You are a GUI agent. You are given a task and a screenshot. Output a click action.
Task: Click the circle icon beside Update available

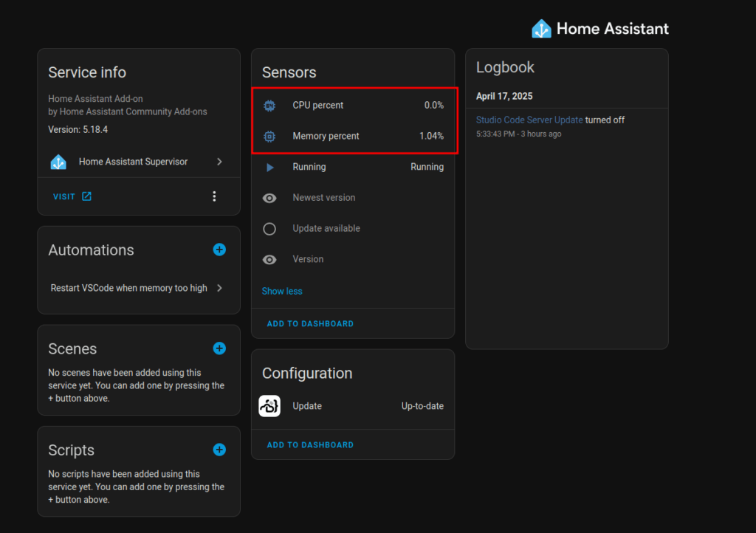point(269,229)
